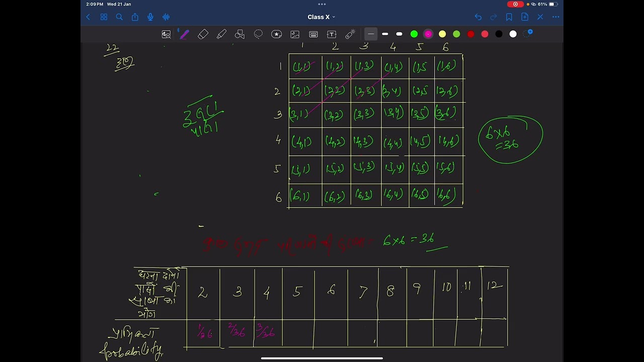The width and height of the screenshot is (644, 362).
Task: Open the three-dot more options menu
Action: click(556, 17)
